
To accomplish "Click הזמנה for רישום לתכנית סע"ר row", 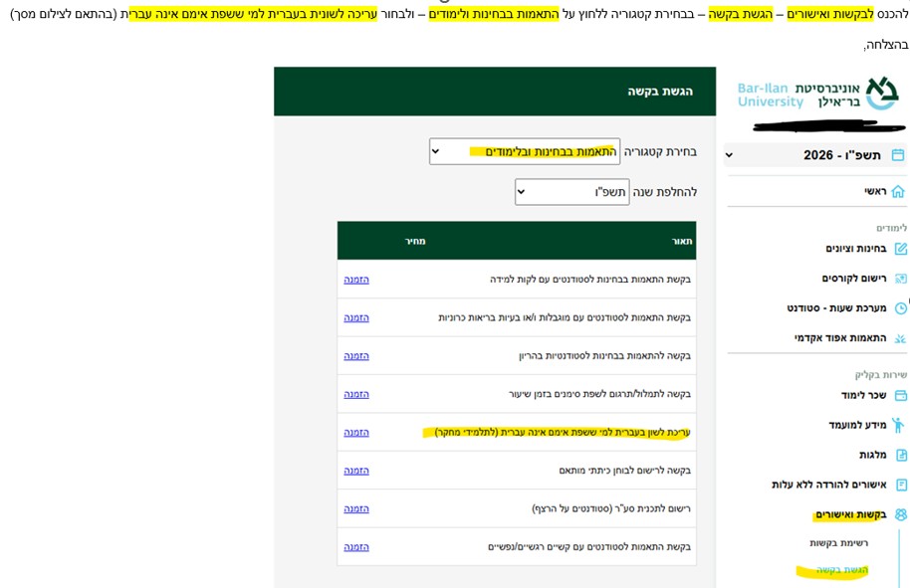I will click(356, 508).
